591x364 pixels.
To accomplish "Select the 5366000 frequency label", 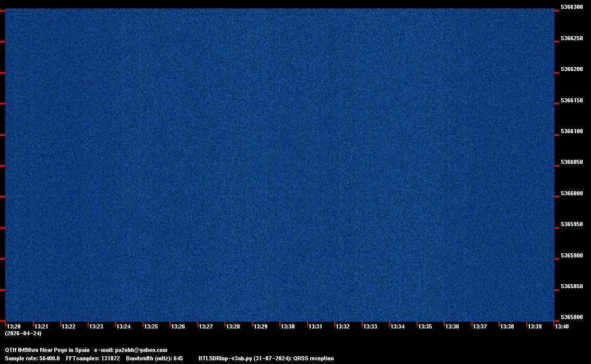I will pos(571,193).
